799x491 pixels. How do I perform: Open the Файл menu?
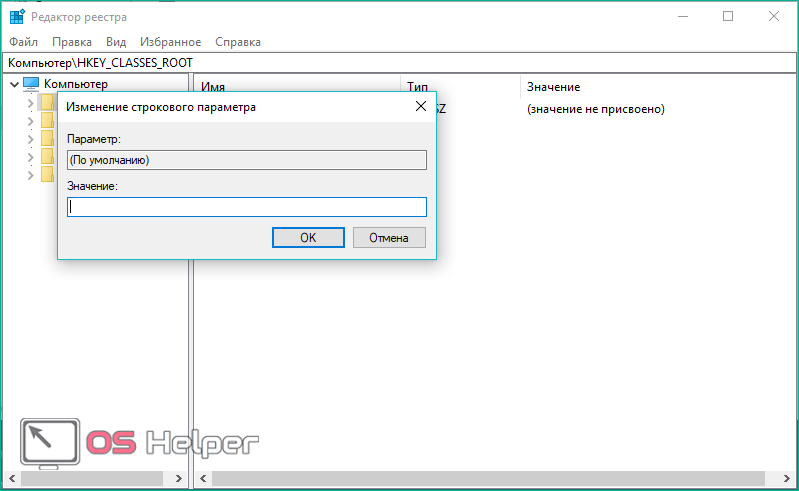coord(23,42)
